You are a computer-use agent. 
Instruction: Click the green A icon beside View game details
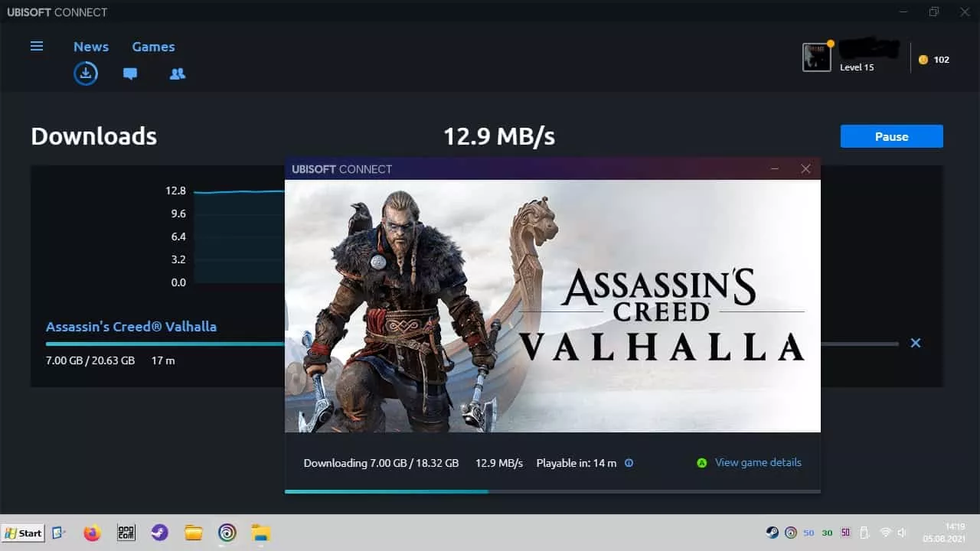(x=701, y=463)
